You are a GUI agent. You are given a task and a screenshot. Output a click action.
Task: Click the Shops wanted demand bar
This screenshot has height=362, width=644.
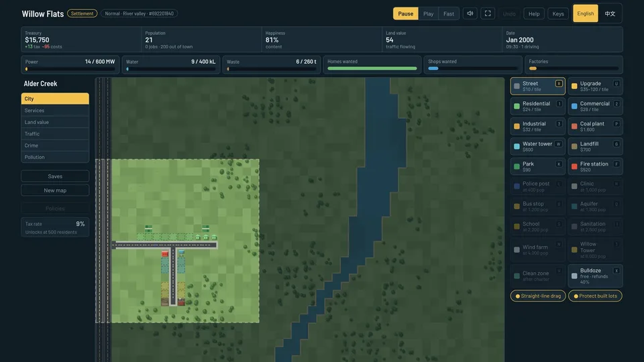tap(473, 65)
